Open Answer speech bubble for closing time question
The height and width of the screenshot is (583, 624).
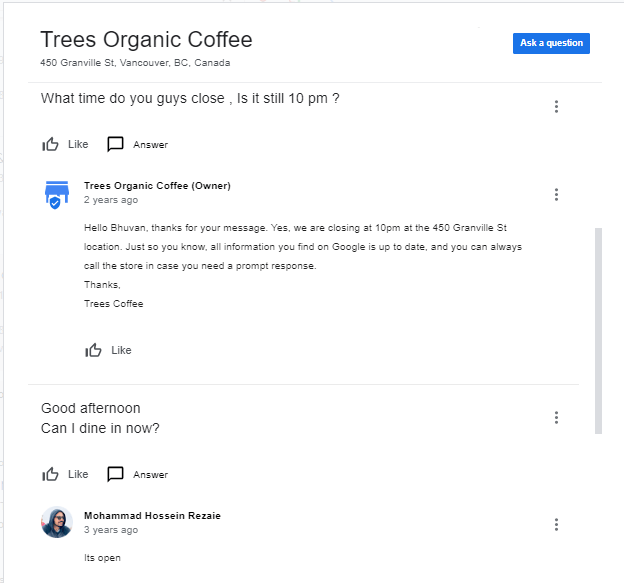[115, 144]
